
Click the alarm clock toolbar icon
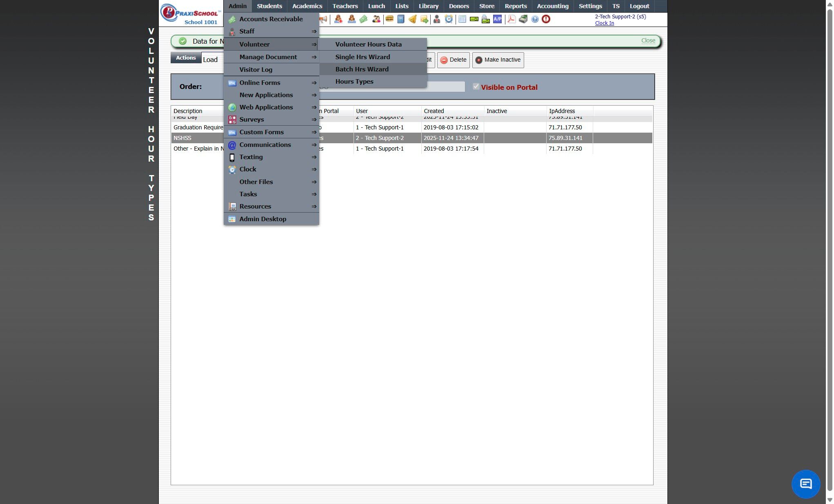(x=449, y=19)
